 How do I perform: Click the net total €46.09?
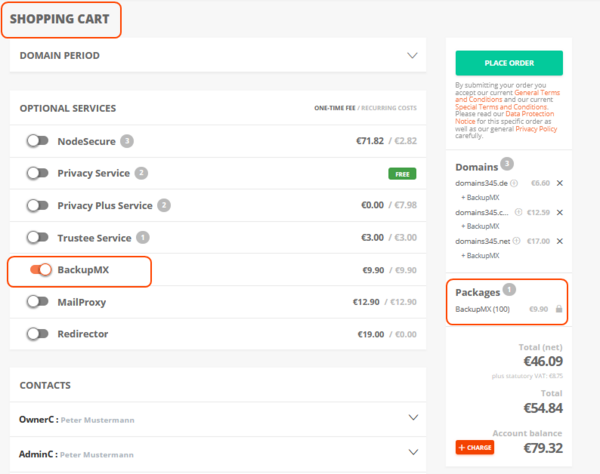(x=543, y=361)
